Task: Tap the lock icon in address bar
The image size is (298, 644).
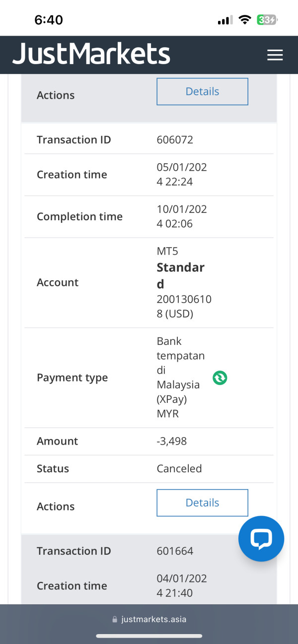Action: click(115, 619)
